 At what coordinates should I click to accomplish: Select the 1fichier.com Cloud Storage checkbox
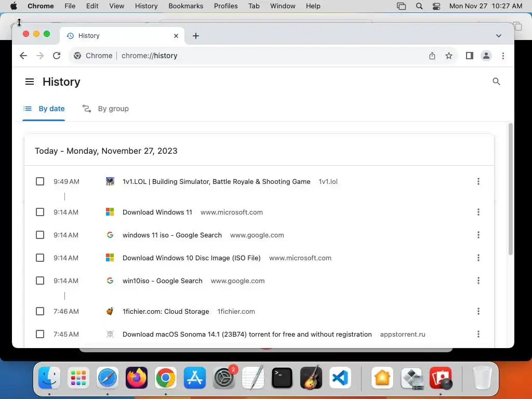pos(40,312)
